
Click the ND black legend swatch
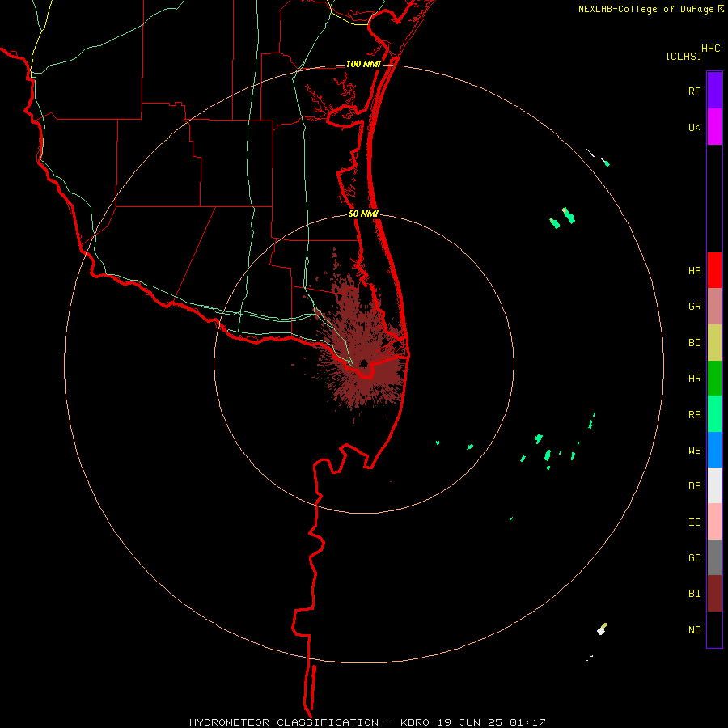click(x=714, y=629)
